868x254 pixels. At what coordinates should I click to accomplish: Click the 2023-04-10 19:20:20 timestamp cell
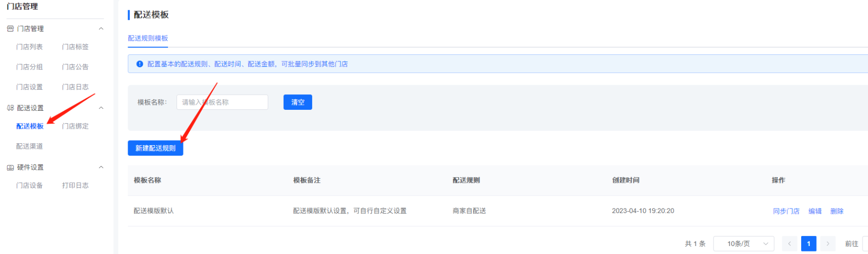(x=643, y=211)
